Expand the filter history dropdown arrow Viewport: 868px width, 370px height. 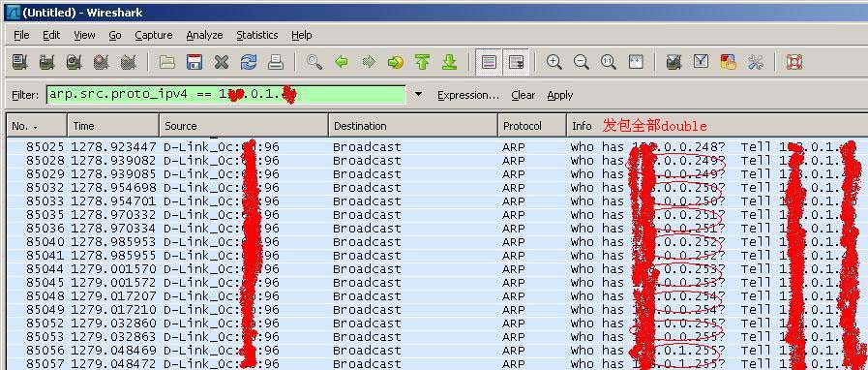tap(418, 95)
